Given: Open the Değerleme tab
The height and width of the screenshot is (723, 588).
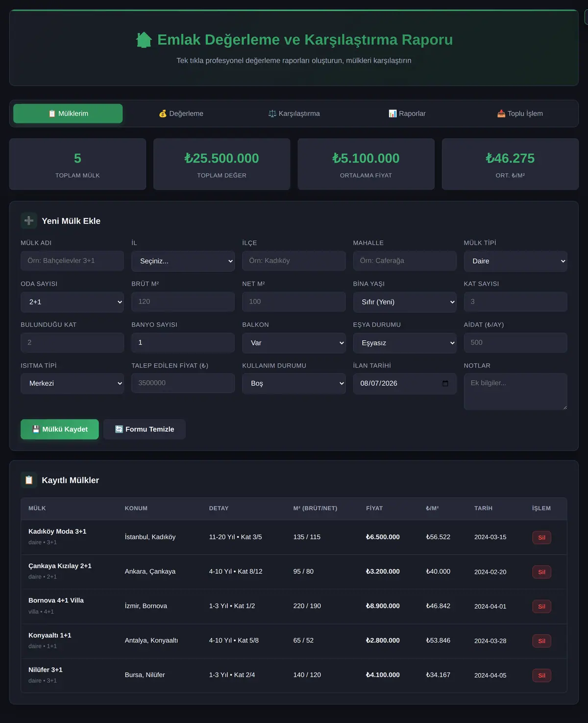Looking at the screenshot, I should [181, 113].
